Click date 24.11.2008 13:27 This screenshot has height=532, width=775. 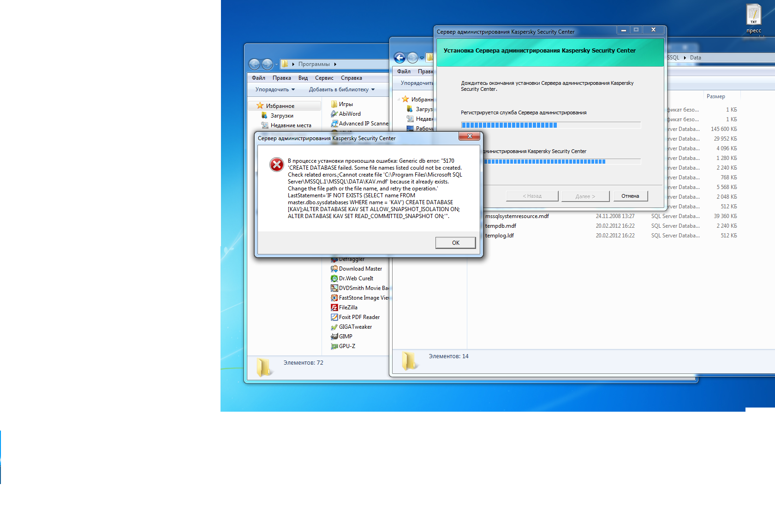(x=615, y=216)
